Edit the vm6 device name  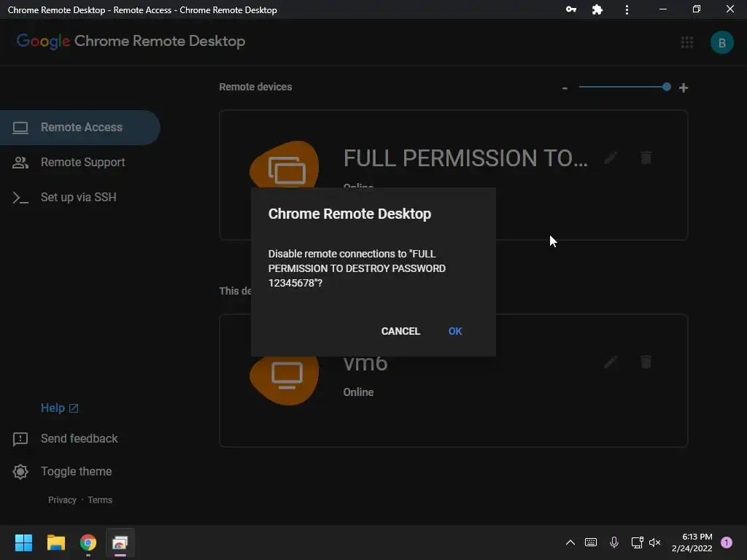tap(611, 362)
